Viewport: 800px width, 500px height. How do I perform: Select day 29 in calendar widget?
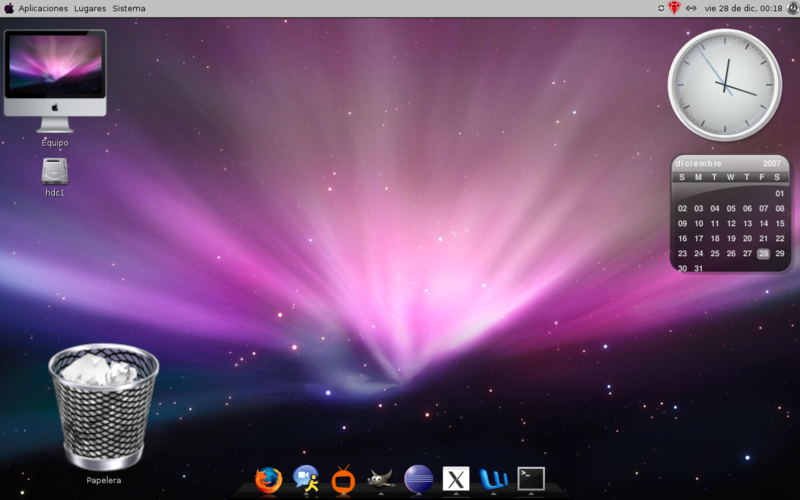pos(780,254)
